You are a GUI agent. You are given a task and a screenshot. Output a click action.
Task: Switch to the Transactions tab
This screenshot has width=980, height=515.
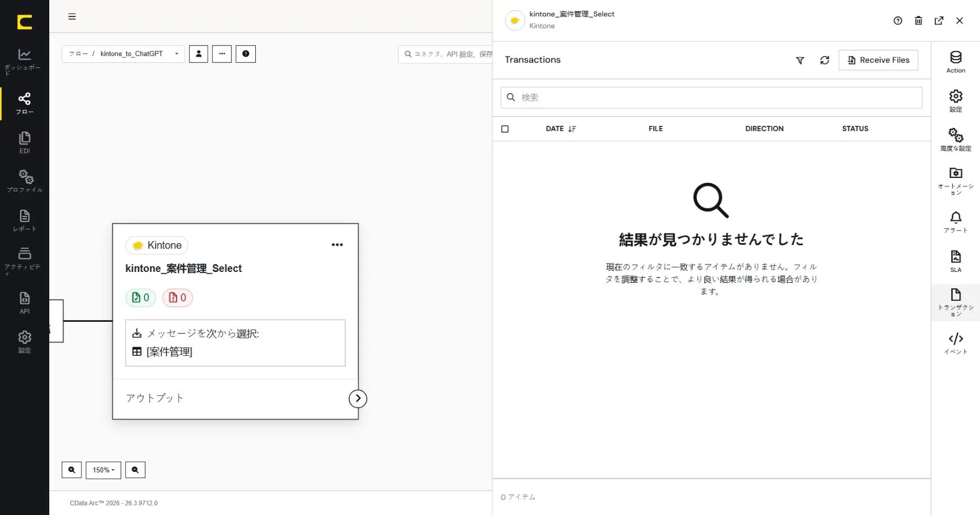(956, 303)
